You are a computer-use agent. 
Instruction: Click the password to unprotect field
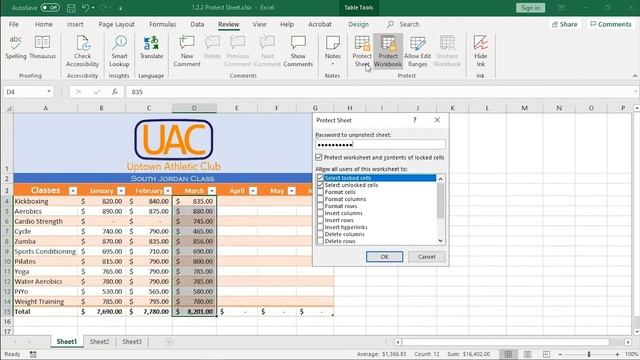pos(380,144)
